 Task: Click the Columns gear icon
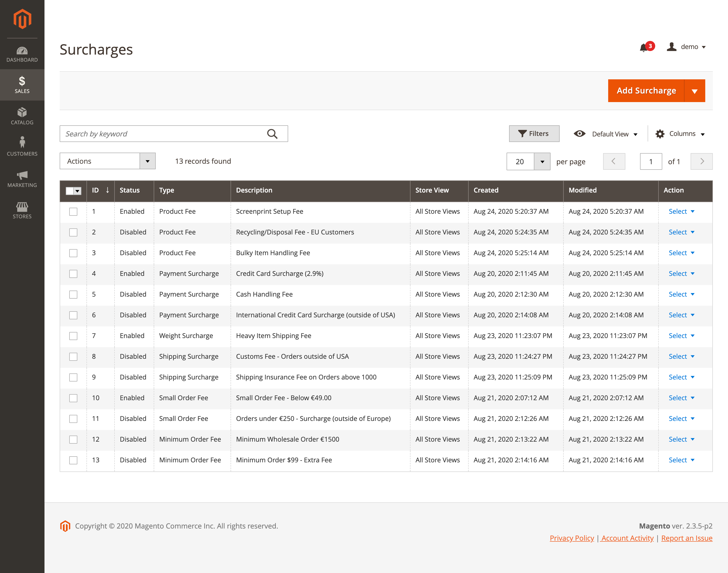click(660, 134)
